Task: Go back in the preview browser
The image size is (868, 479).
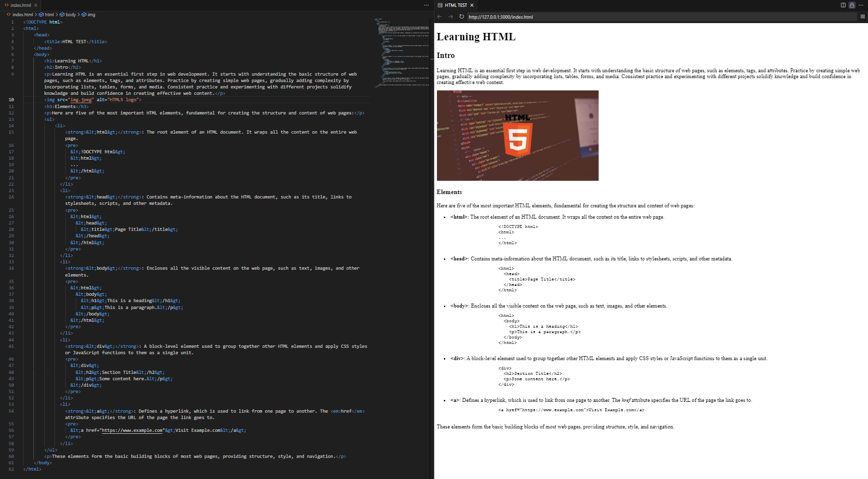Action: [x=439, y=17]
